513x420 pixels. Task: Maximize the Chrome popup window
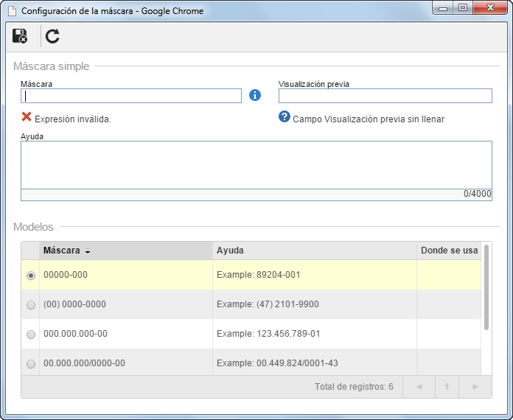tap(463, 8)
